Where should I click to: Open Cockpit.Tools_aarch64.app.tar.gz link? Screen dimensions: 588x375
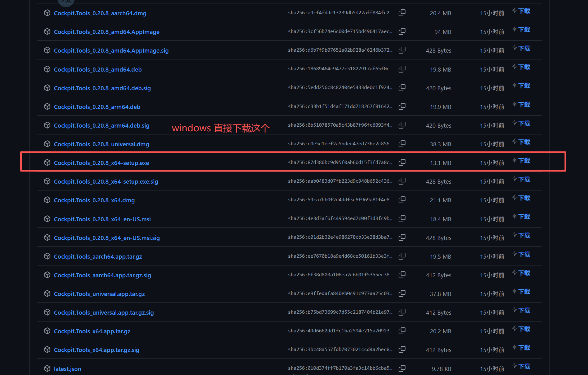98,256
